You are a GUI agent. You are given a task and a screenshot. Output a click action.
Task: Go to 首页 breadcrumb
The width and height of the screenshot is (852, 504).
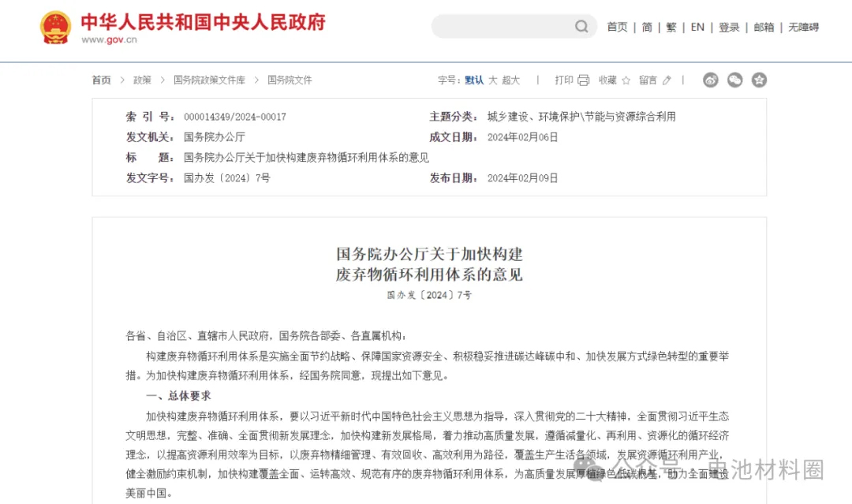click(101, 80)
